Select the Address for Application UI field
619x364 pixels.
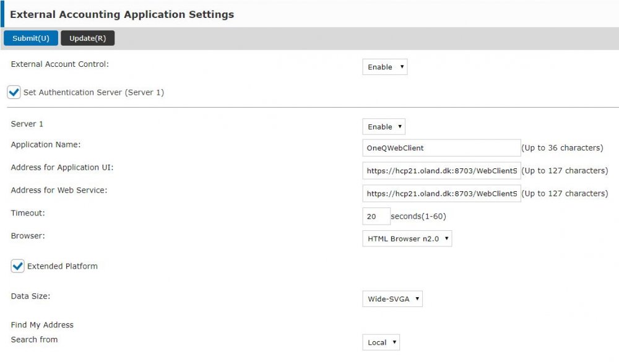coord(441,170)
